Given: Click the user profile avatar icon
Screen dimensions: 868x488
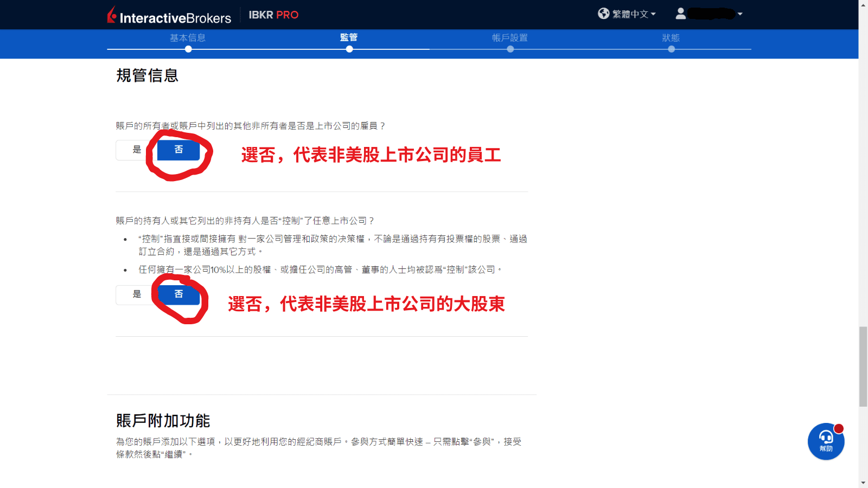Looking at the screenshot, I should (x=681, y=14).
